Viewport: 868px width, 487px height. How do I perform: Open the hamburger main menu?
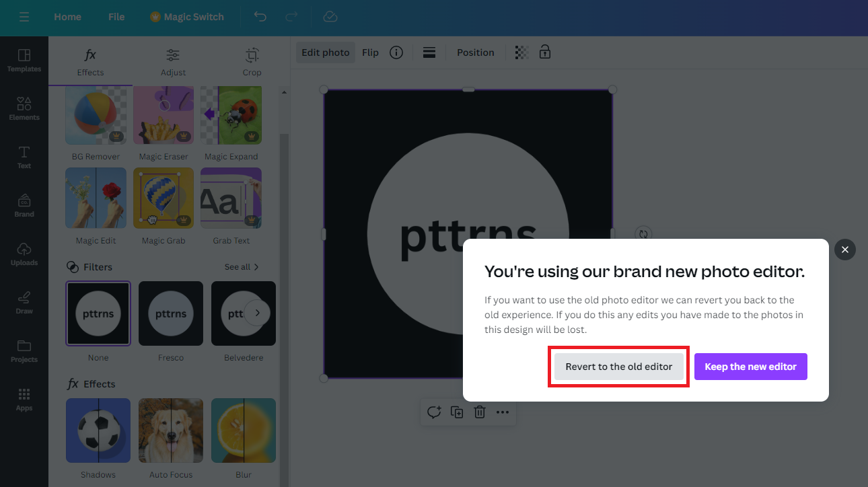click(24, 17)
